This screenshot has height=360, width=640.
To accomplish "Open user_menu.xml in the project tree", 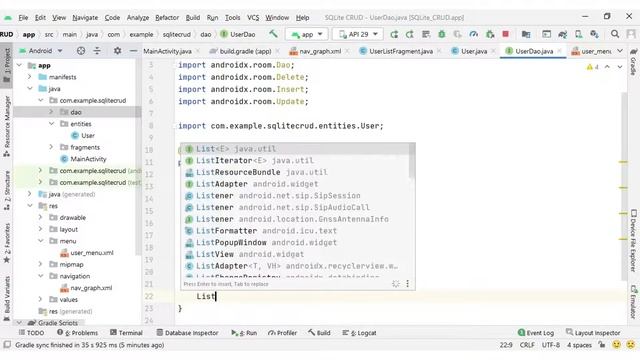I will [87, 253].
